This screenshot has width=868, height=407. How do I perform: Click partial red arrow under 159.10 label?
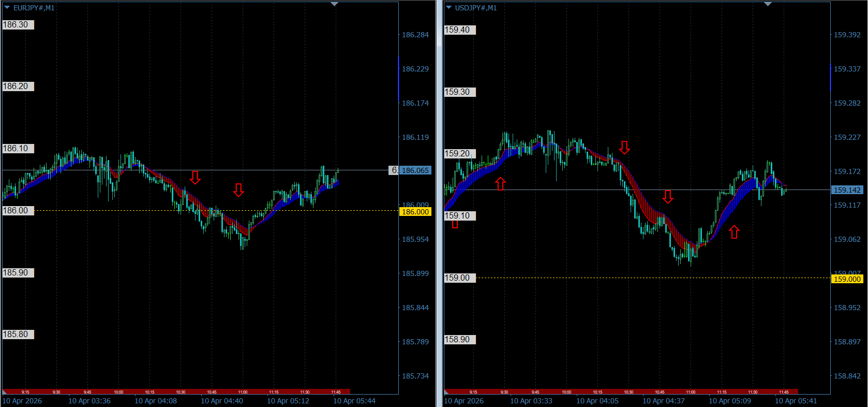pyautogui.click(x=455, y=224)
